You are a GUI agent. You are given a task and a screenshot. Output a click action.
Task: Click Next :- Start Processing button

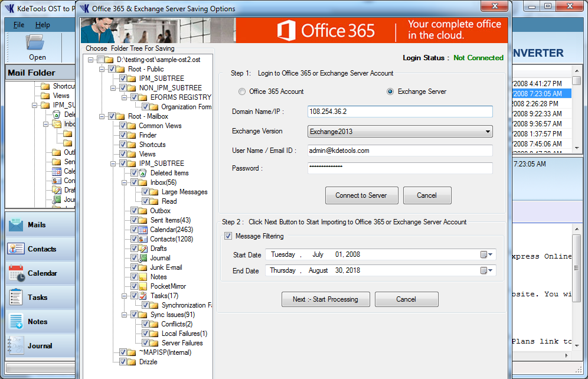tap(325, 299)
